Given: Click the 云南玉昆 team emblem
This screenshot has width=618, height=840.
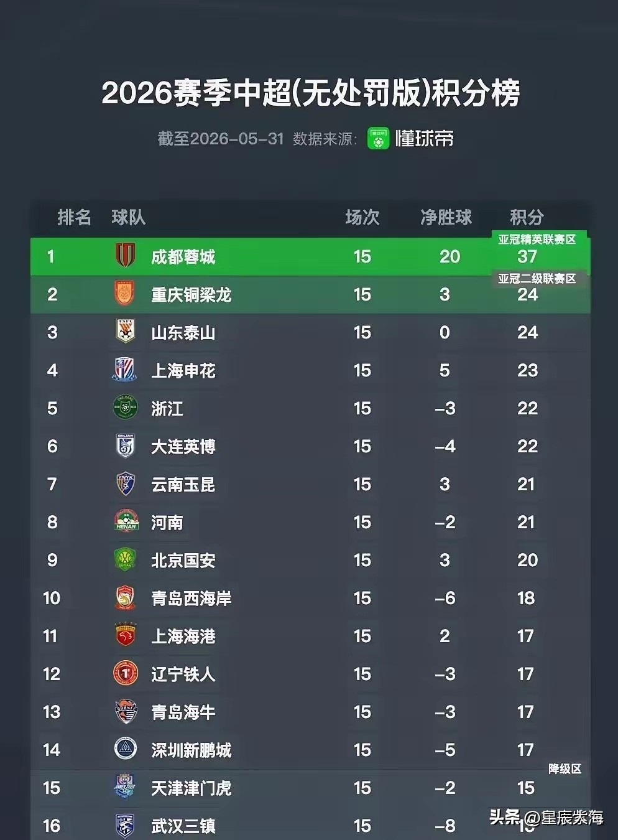Looking at the screenshot, I should (126, 483).
